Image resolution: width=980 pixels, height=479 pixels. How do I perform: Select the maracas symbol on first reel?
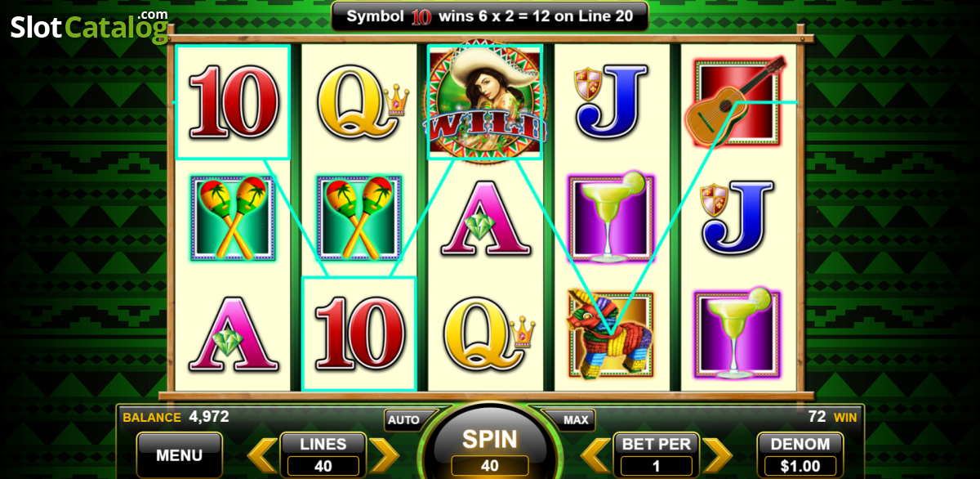pyautogui.click(x=232, y=217)
